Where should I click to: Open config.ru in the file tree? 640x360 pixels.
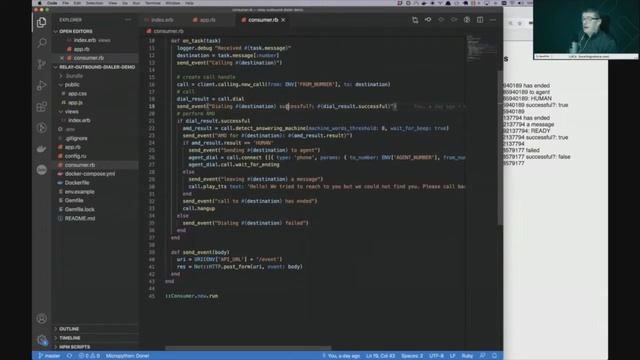click(x=76, y=156)
